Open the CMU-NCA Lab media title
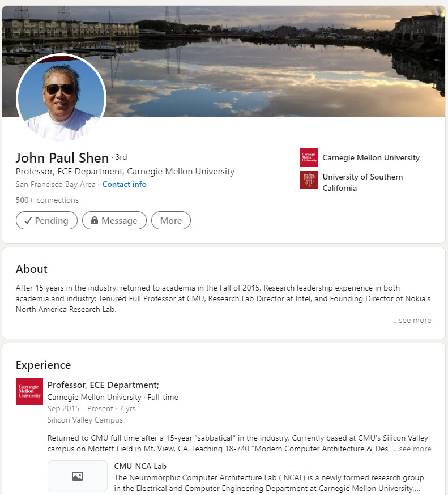Screen dimensions: 448x495 pos(140,467)
